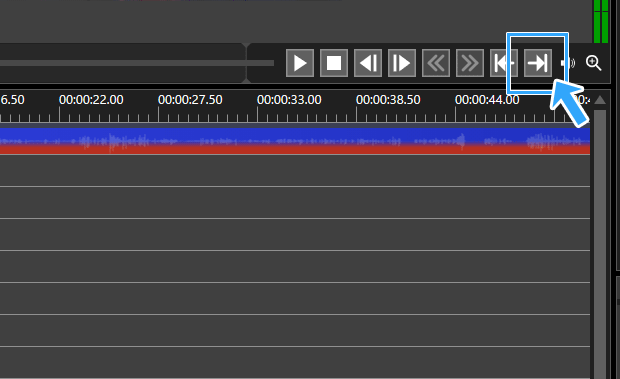Click the seek bar above the timeline
620x379 pixels.
[137, 63]
